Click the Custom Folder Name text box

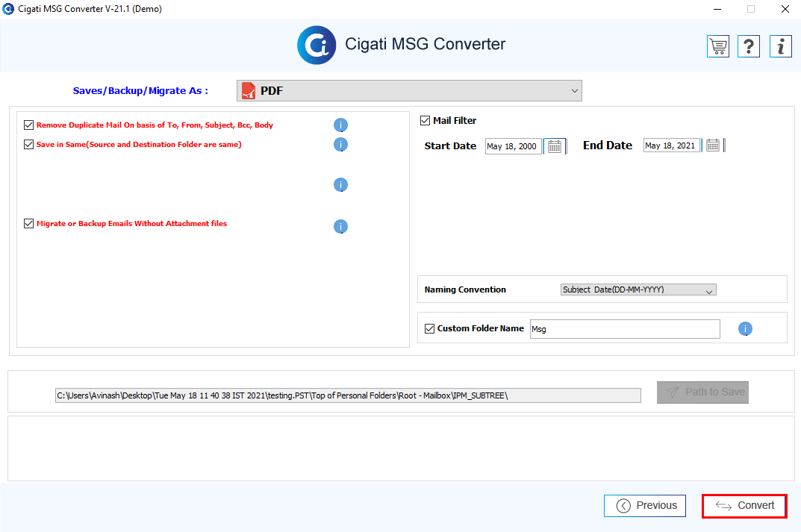(x=625, y=329)
